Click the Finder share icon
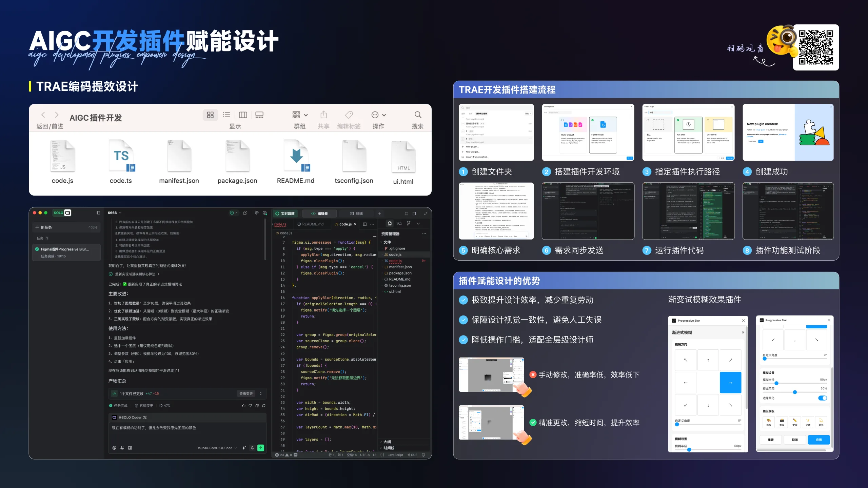Image resolution: width=868 pixels, height=488 pixels. [323, 115]
